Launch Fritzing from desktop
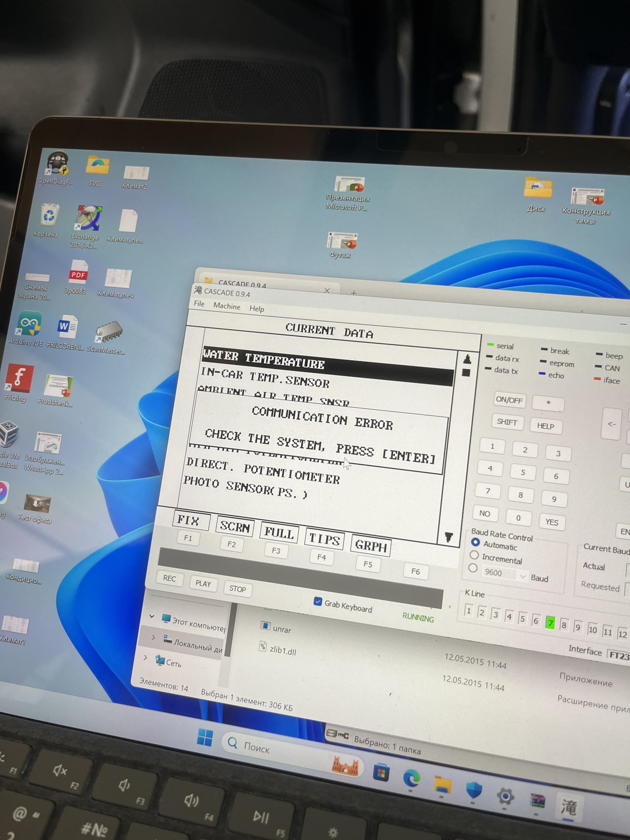This screenshot has height=840, width=630. (x=17, y=384)
